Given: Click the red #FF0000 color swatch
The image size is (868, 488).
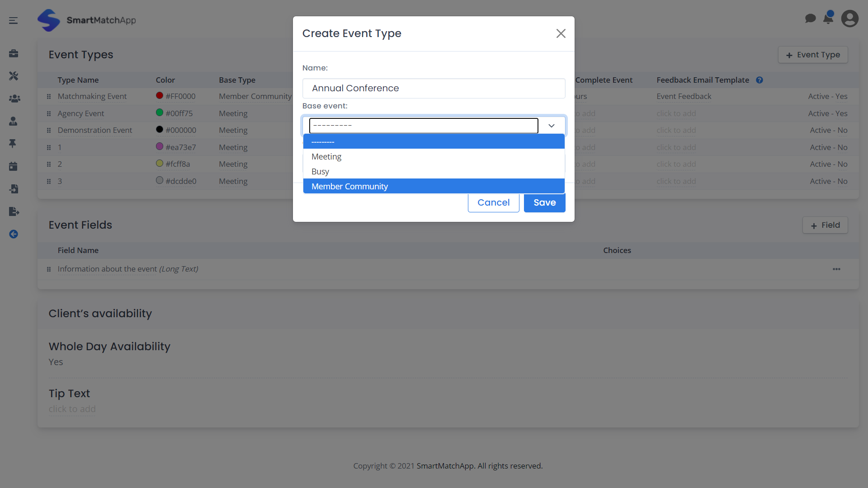Looking at the screenshot, I should point(159,96).
